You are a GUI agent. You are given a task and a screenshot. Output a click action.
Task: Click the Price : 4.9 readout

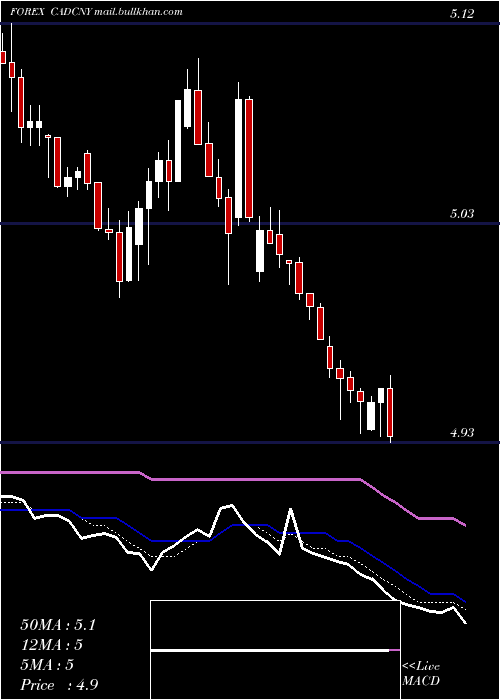(x=57, y=685)
